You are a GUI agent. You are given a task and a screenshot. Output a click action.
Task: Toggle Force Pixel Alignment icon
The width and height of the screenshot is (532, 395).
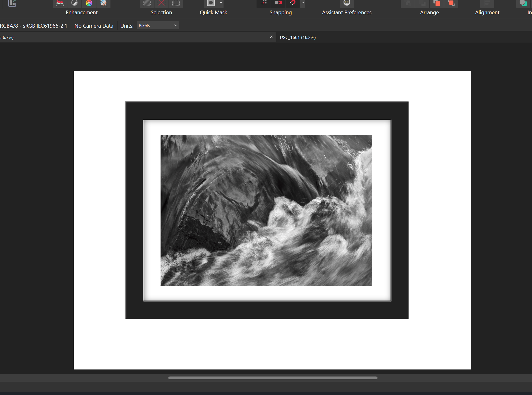pyautogui.click(x=264, y=3)
